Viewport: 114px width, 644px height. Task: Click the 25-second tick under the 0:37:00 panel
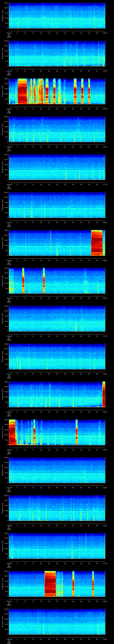pyautogui.click(x=49, y=601)
